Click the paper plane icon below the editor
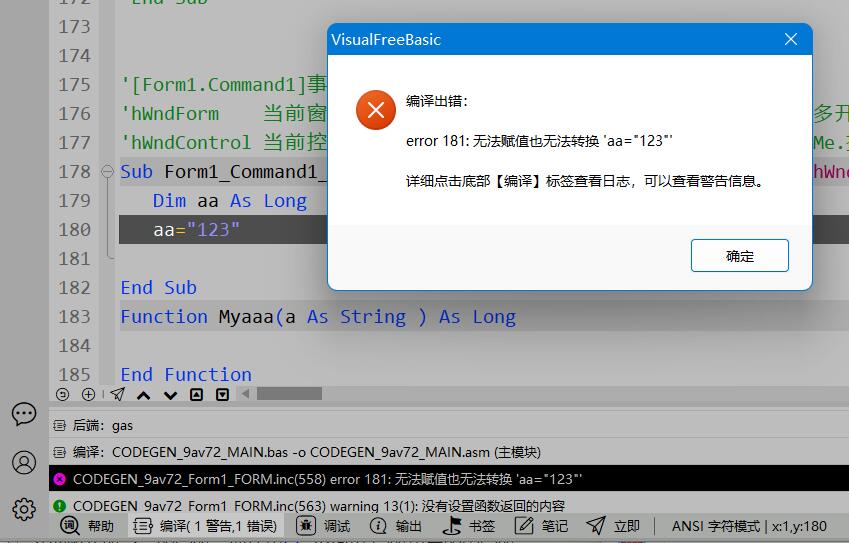The image size is (849, 543). [117, 395]
